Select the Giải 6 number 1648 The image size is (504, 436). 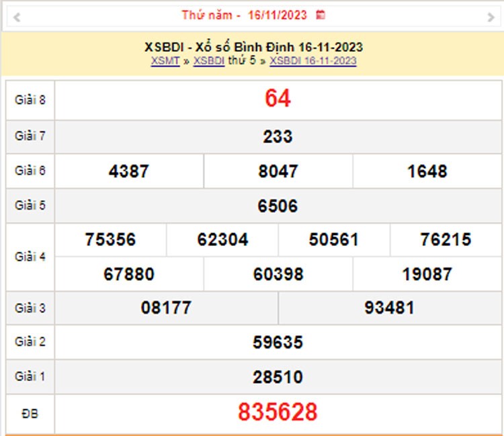click(427, 171)
